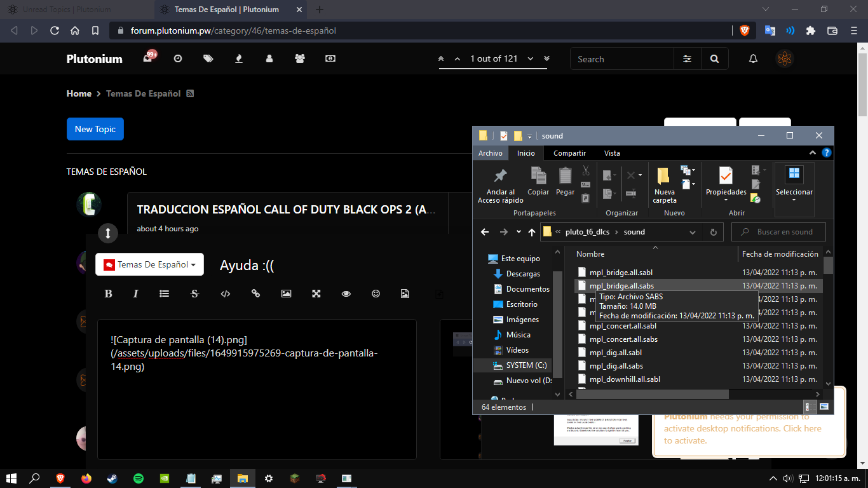The height and width of the screenshot is (488, 868).
Task: Open the Tags icon in Plutonium navbar
Action: 208,58
